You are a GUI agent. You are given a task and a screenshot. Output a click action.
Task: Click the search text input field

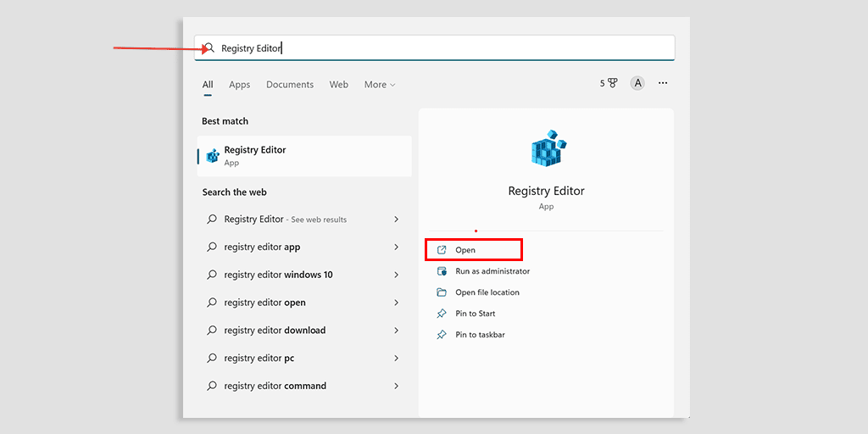click(441, 48)
